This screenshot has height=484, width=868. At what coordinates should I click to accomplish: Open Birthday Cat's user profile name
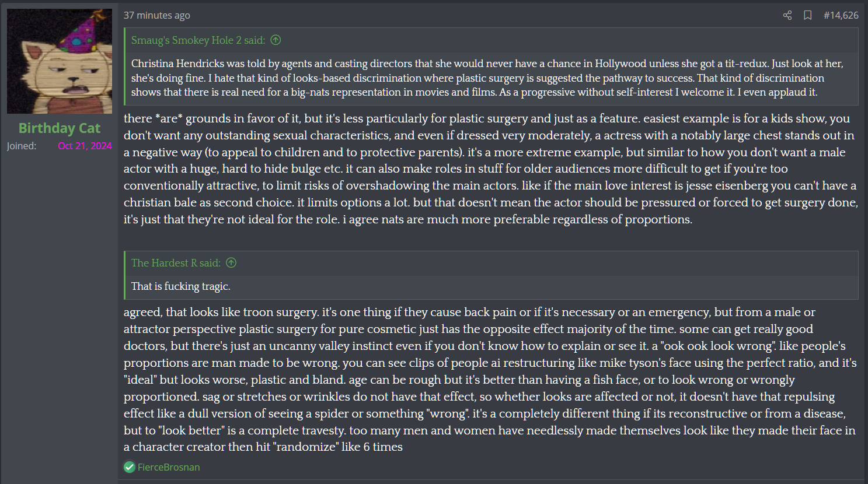click(60, 128)
